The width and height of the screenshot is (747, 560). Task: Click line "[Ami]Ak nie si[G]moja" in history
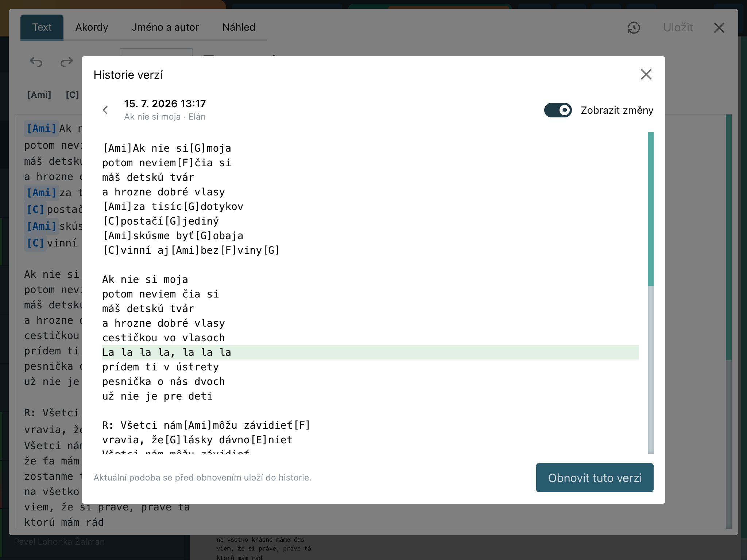click(167, 148)
